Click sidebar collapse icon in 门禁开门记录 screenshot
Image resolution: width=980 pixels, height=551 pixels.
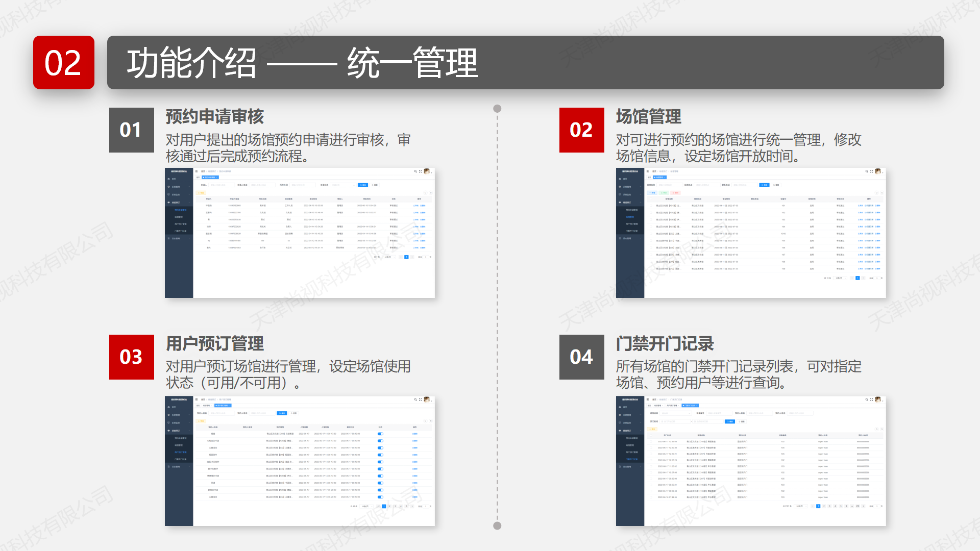(648, 399)
